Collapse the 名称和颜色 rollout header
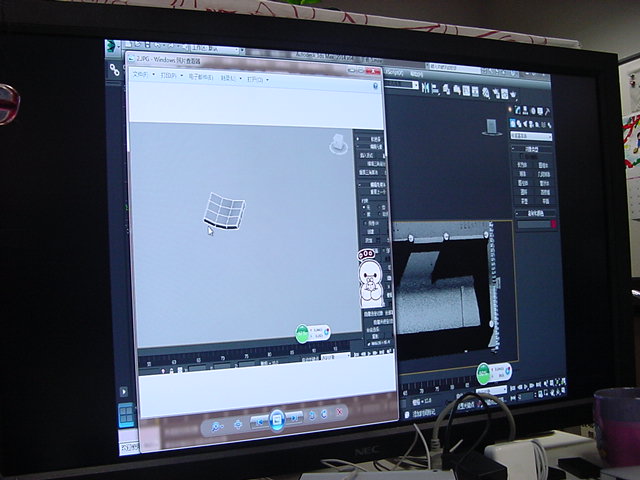This screenshot has width=640, height=480. point(535,213)
